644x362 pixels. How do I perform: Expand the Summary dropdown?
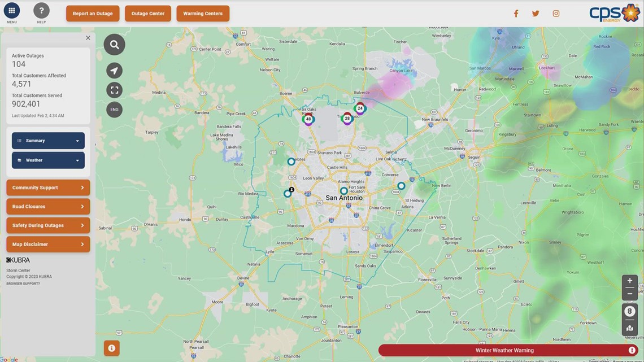click(x=48, y=141)
